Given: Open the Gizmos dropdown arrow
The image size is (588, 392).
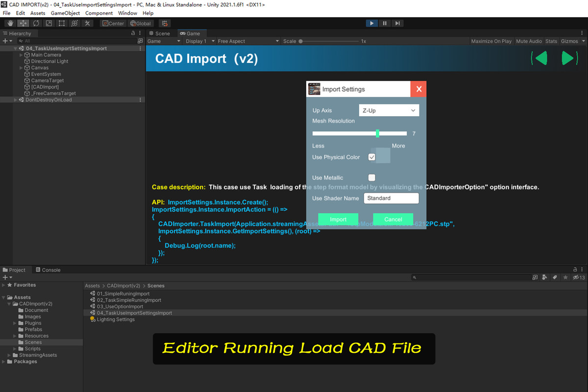Looking at the screenshot, I should (583, 41).
